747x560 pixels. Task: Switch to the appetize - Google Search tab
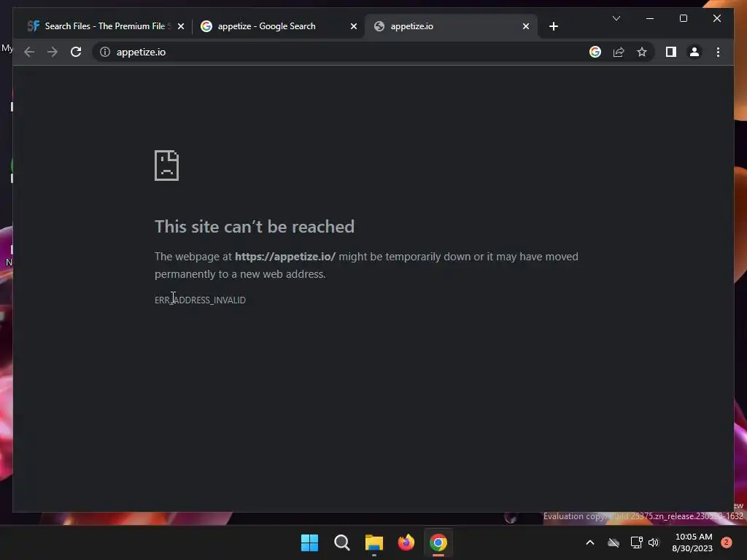click(279, 26)
